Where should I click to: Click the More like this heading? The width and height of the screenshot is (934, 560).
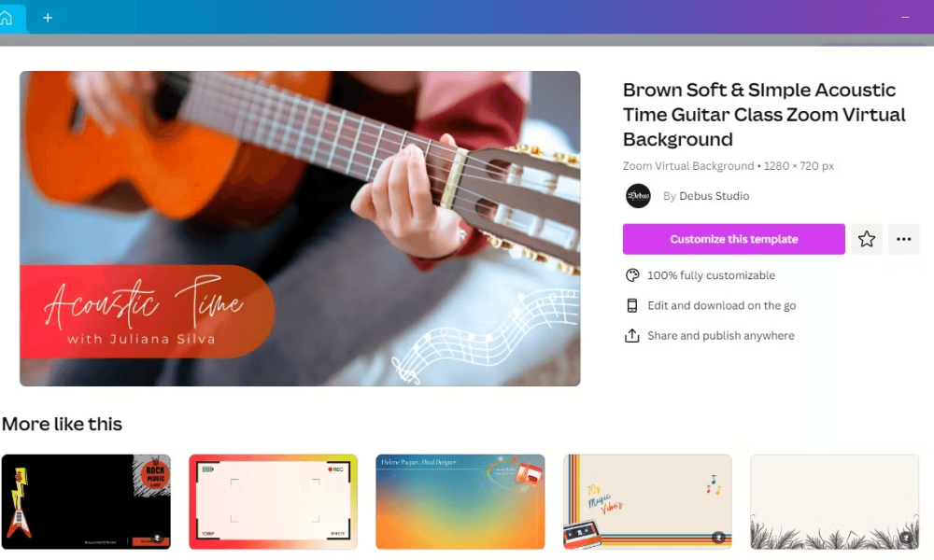[x=62, y=425]
